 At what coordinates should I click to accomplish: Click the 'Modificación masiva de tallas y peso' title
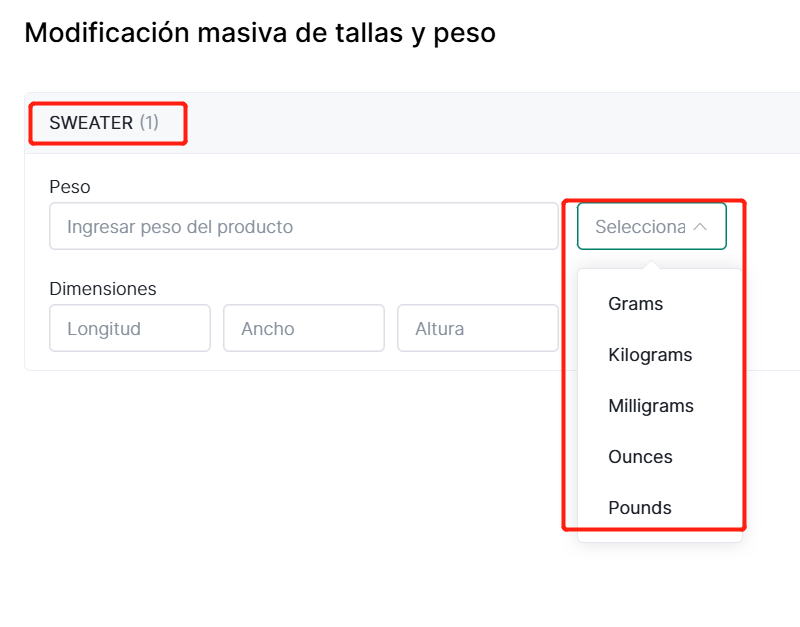pyautogui.click(x=260, y=33)
